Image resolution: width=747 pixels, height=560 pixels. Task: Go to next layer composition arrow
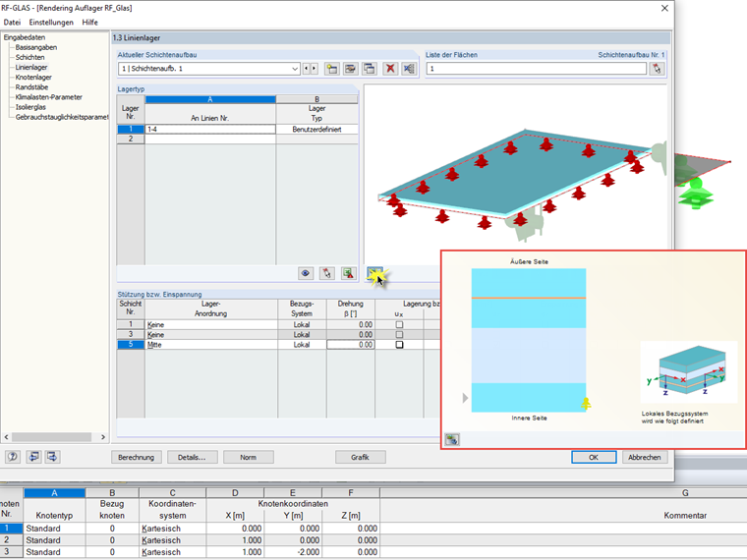314,69
